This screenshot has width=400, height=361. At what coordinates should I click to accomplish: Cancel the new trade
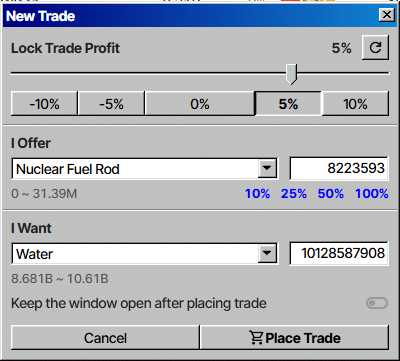[105, 338]
